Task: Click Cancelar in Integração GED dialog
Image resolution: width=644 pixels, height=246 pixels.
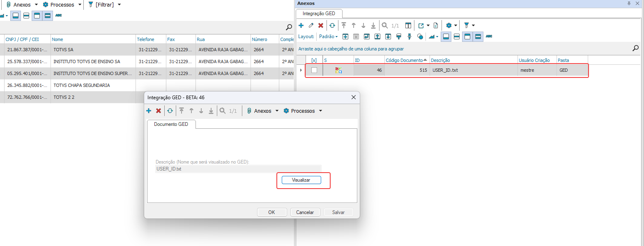Action: [305, 212]
